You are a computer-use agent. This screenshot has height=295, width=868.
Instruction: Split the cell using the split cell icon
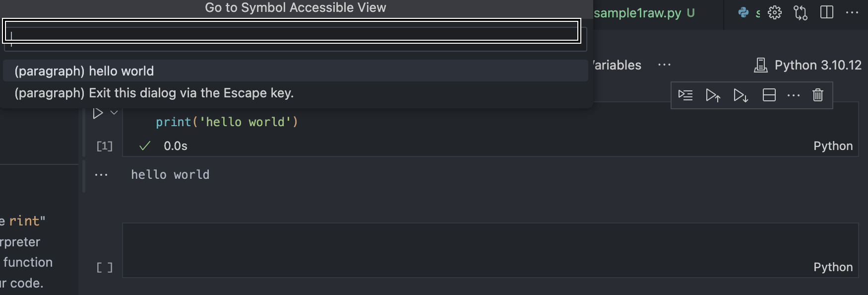pyautogui.click(x=769, y=95)
